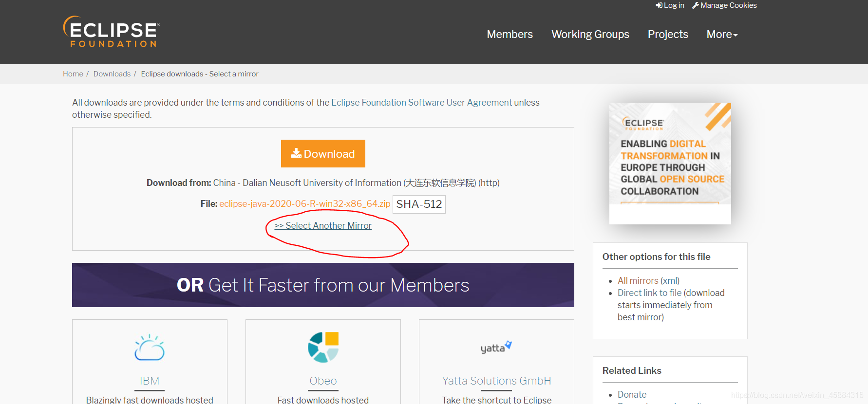The width and height of the screenshot is (868, 404).
Task: Open Manage Cookies settings
Action: coord(724,5)
